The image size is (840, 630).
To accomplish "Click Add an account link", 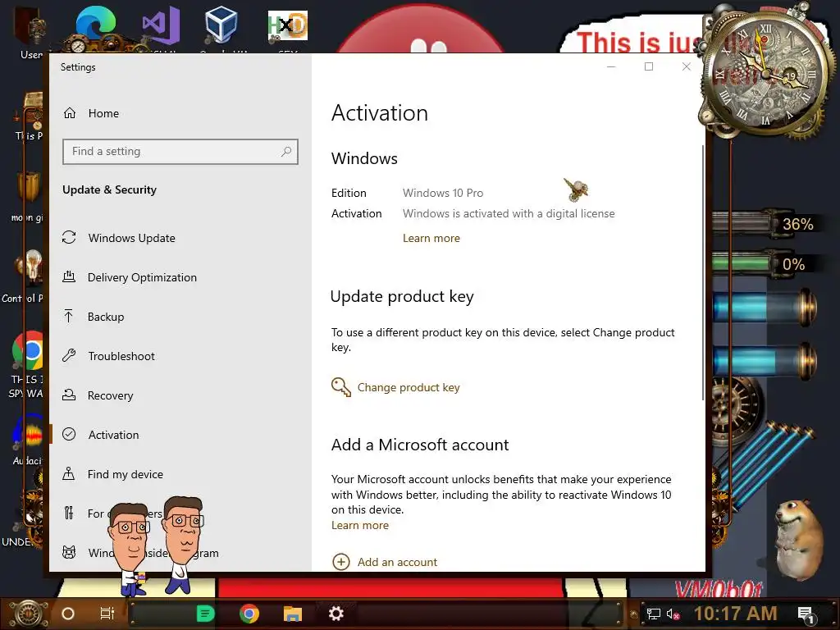I will [397, 562].
